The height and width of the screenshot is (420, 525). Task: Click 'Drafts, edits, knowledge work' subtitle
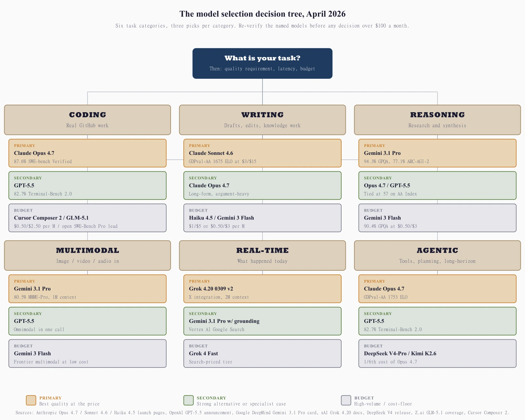click(x=262, y=125)
